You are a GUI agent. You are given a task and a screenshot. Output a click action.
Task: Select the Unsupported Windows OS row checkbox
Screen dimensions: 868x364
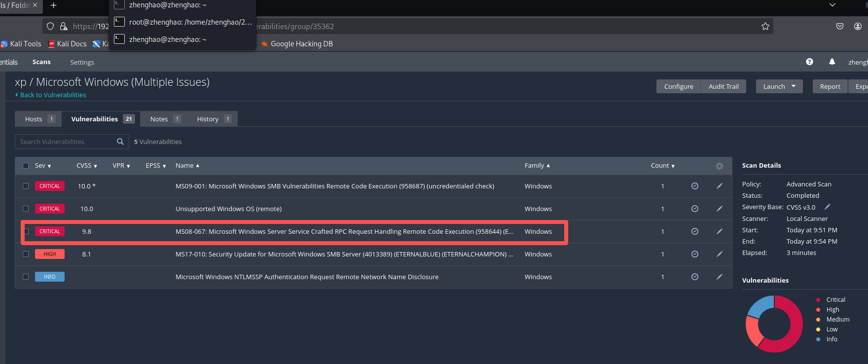(26, 209)
